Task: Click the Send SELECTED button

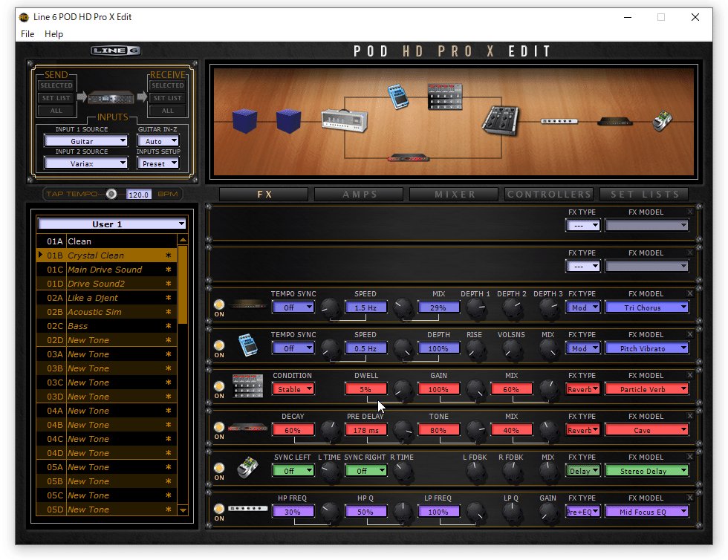Action: point(56,85)
